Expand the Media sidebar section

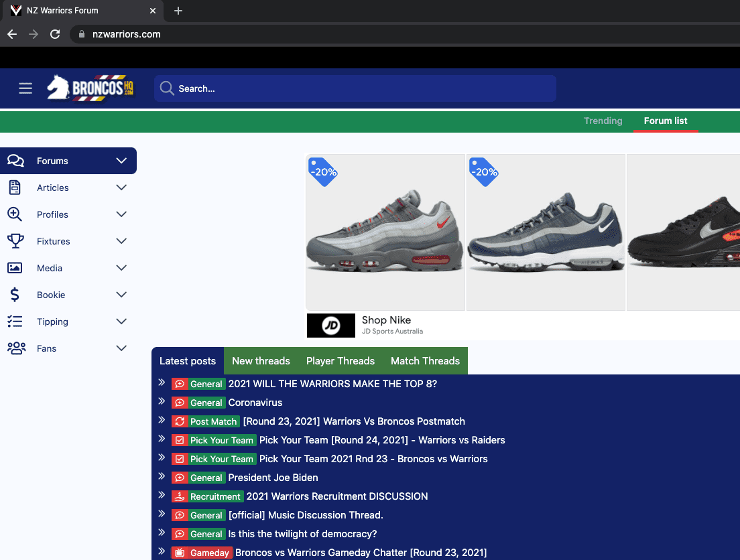[x=121, y=268]
